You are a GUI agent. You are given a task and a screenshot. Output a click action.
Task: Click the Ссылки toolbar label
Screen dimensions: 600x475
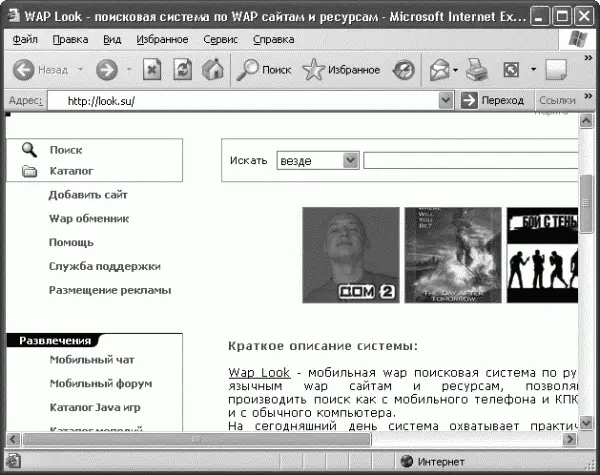point(557,100)
